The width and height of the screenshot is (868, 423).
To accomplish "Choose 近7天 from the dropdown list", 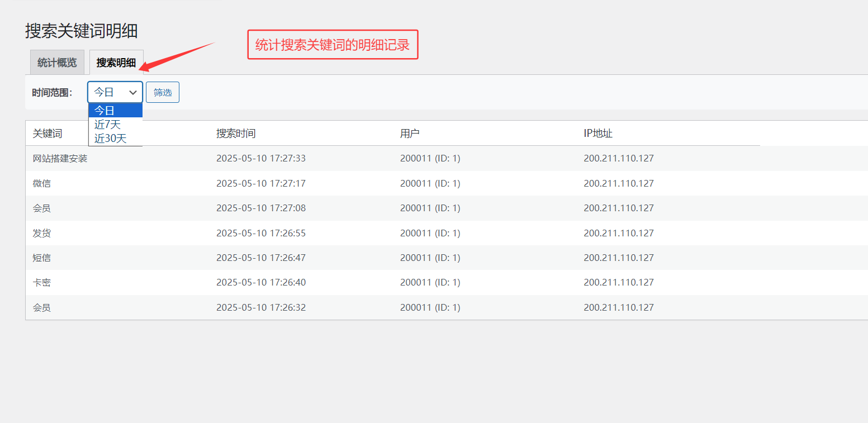I will [x=115, y=125].
